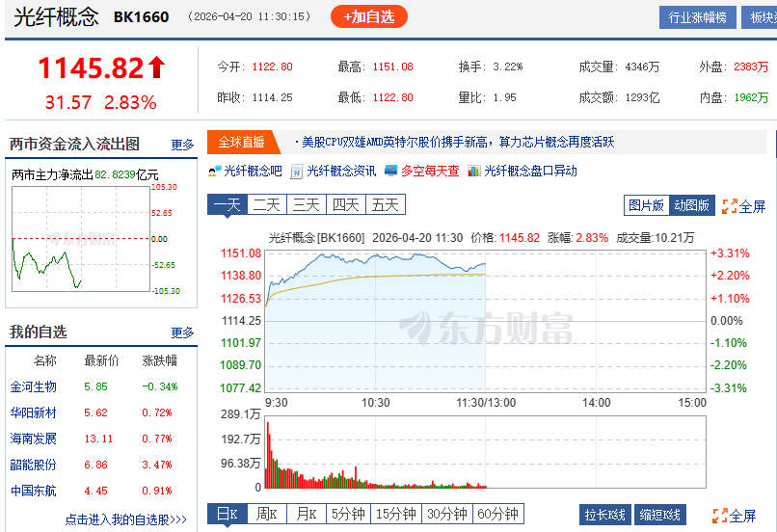
Task: Click the 换手 value 3.22%
Action: click(x=508, y=66)
